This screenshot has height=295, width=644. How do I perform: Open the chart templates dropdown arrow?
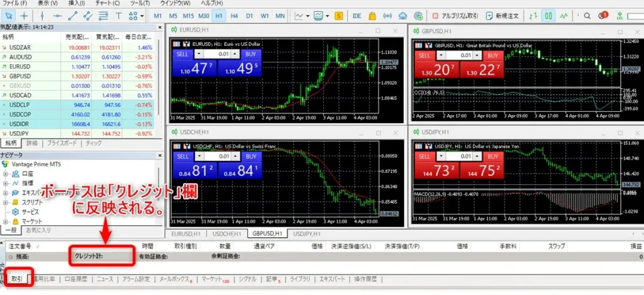[327, 16]
